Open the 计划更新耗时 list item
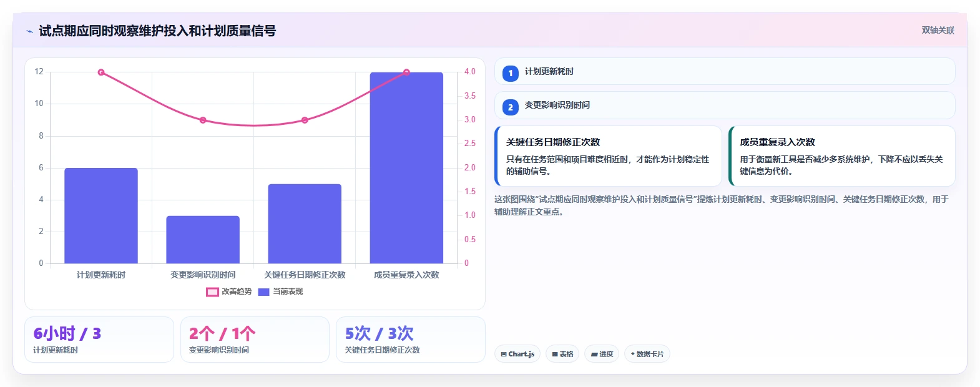980x387 pixels. (x=725, y=71)
